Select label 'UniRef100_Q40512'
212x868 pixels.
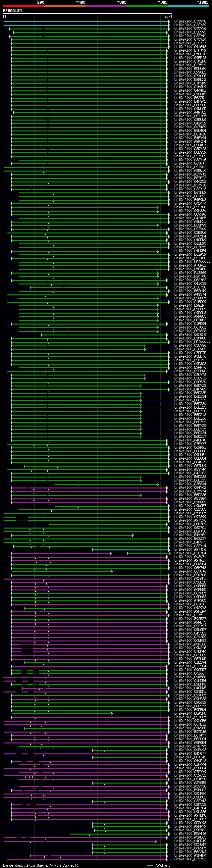click(190, 761)
